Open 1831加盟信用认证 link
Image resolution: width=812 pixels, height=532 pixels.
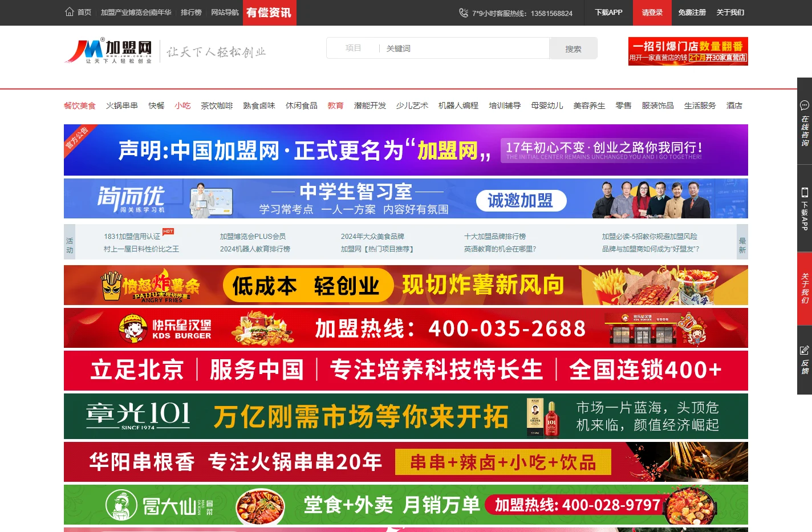click(132, 236)
